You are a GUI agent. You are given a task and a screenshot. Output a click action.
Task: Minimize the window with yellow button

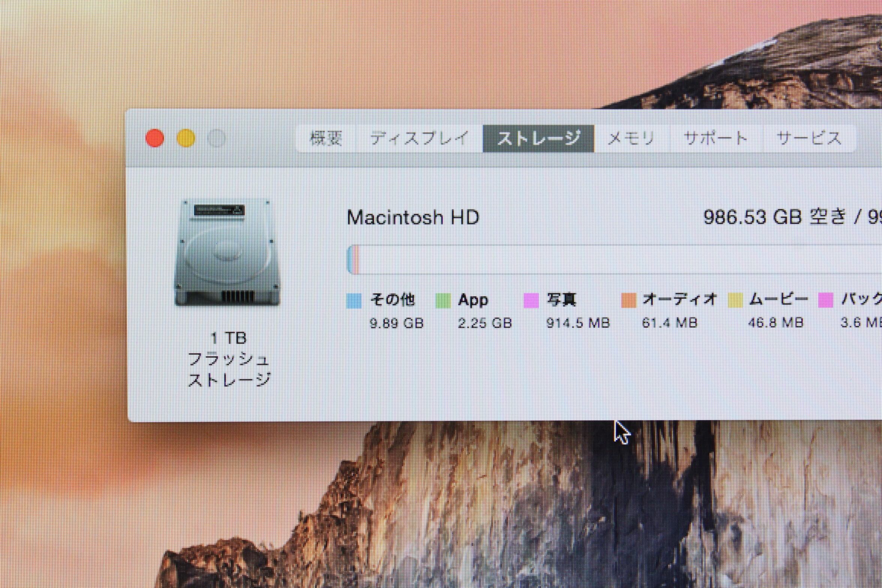coord(186,138)
